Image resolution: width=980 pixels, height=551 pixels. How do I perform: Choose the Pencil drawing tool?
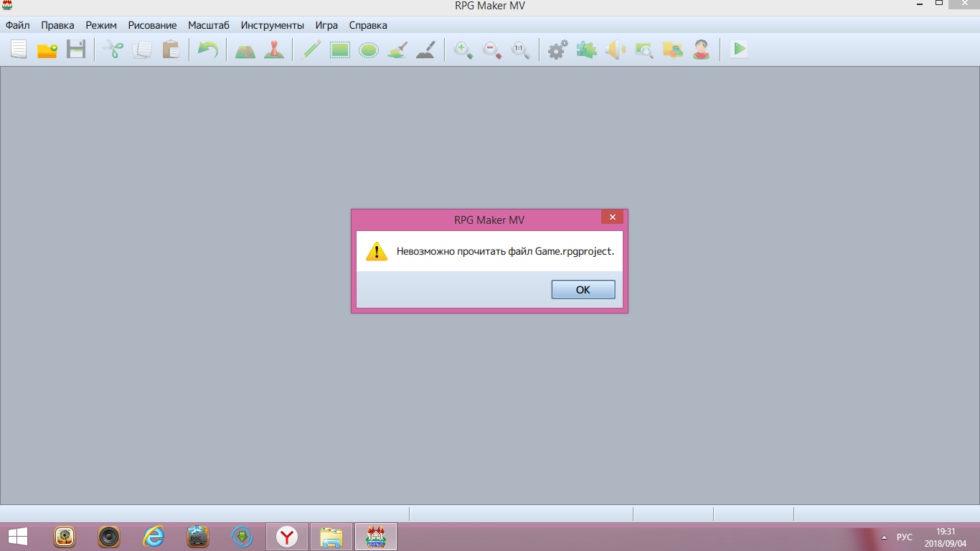click(311, 50)
